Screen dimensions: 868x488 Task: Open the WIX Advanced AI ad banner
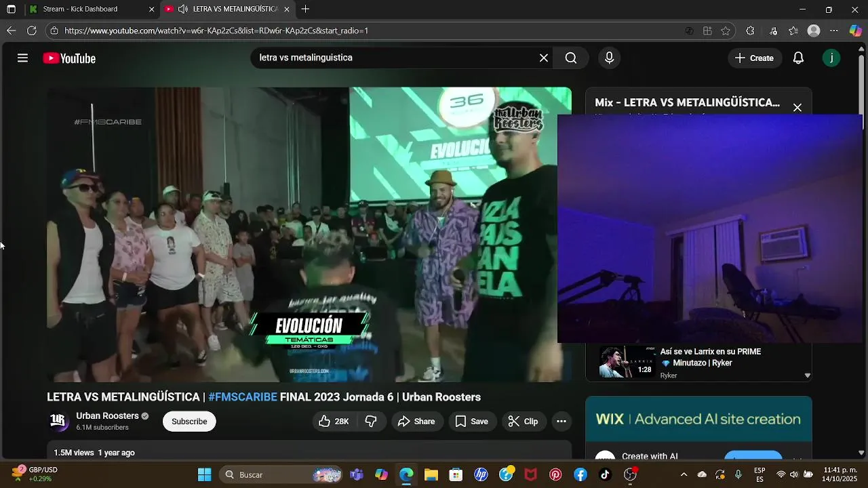click(x=698, y=419)
